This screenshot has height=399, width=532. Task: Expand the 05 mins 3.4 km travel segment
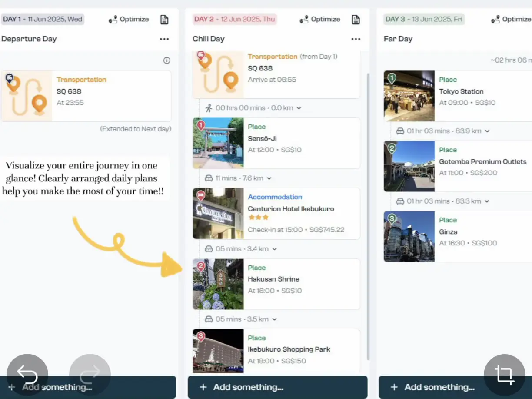[274, 249]
